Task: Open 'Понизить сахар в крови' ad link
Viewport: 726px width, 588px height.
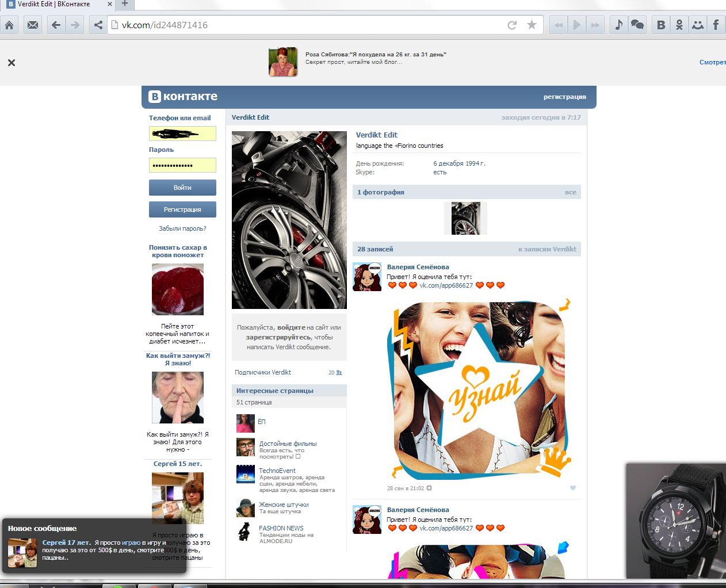Action: pos(178,251)
